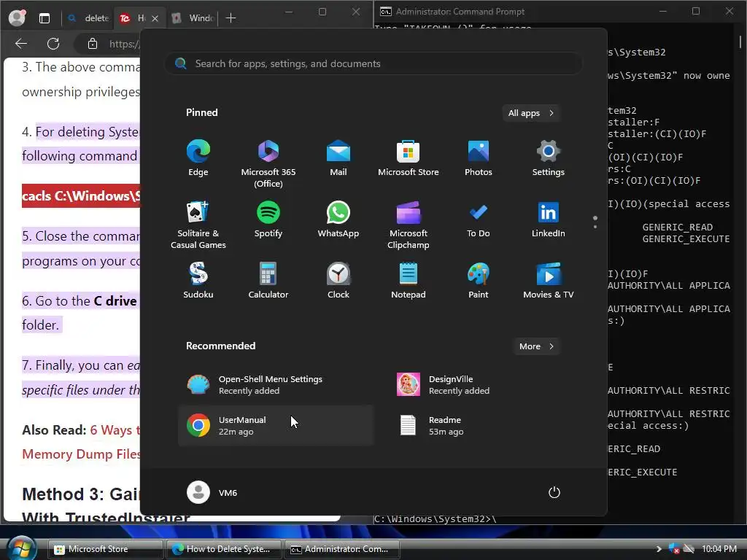The width and height of the screenshot is (747, 560).
Task: Open LinkedIn pinned app
Action: point(549,219)
